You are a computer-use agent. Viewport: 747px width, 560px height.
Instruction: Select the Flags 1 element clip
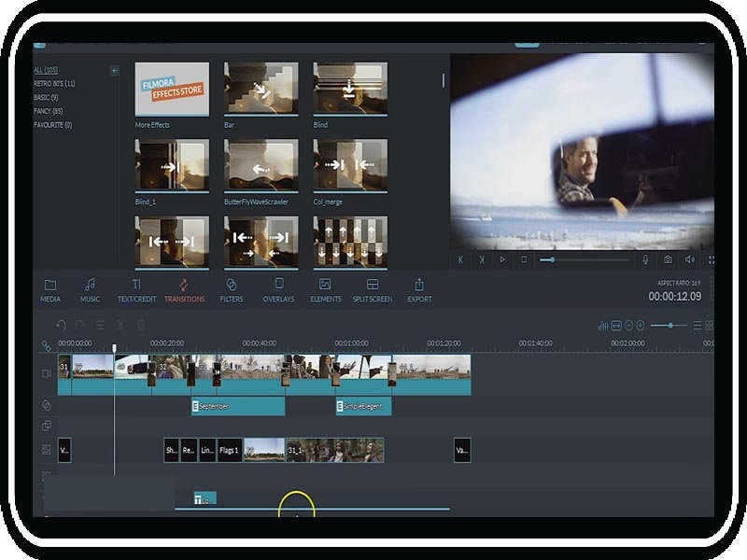pos(230,450)
